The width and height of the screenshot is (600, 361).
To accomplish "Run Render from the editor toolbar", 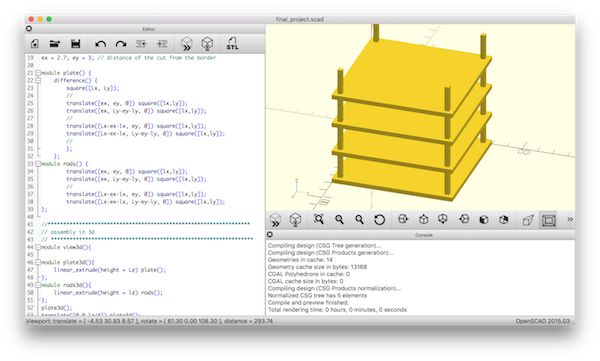I will (207, 44).
